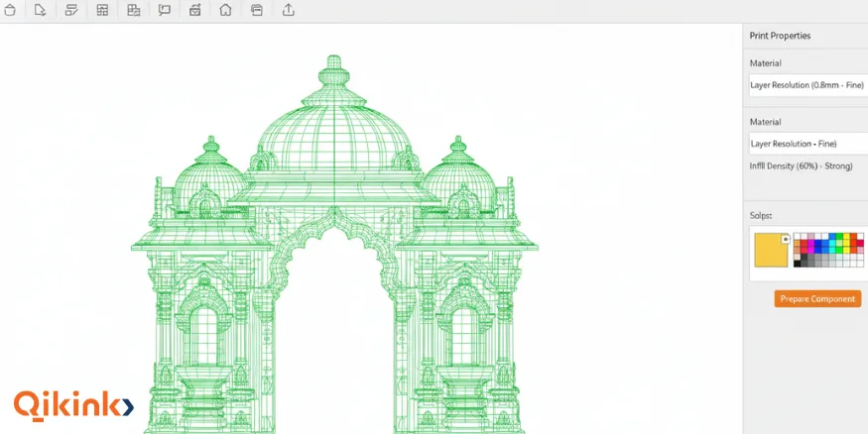Click the first Material section label

(x=765, y=63)
